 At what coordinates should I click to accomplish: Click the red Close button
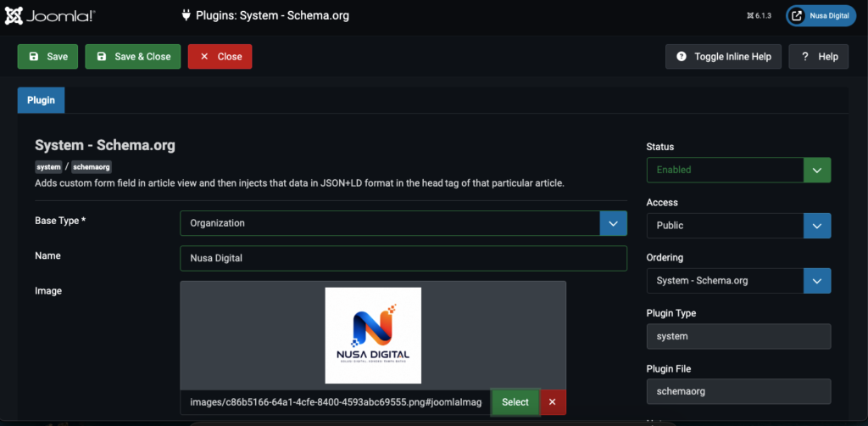tap(220, 57)
